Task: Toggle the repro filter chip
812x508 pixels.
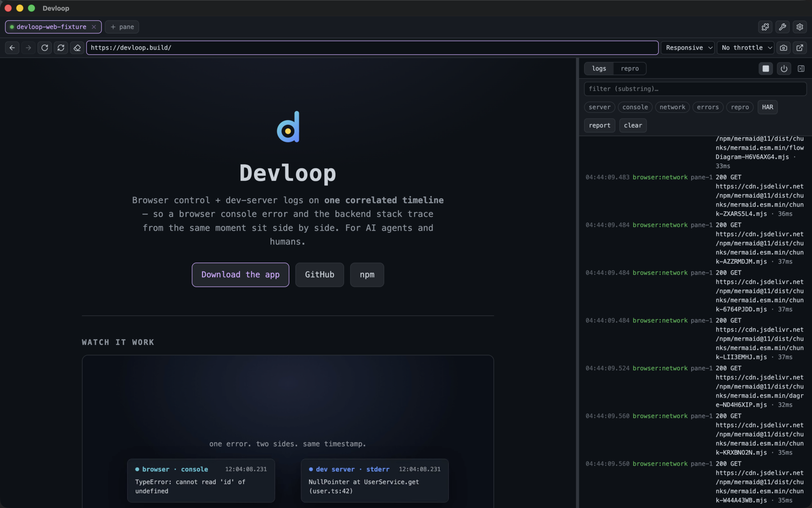Action: 740,107
